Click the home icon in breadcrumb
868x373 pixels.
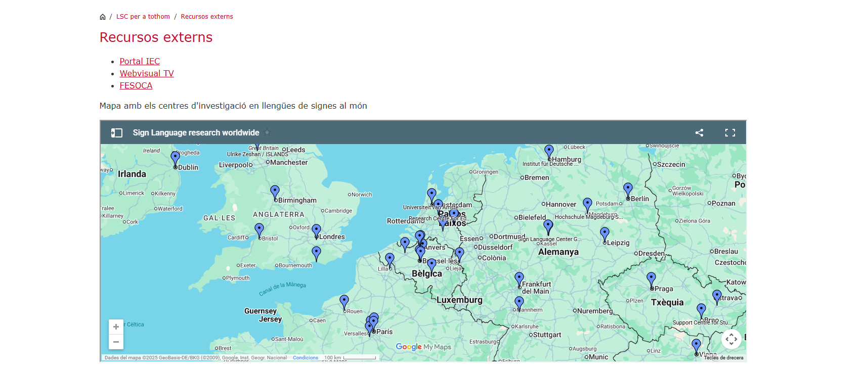(x=103, y=17)
